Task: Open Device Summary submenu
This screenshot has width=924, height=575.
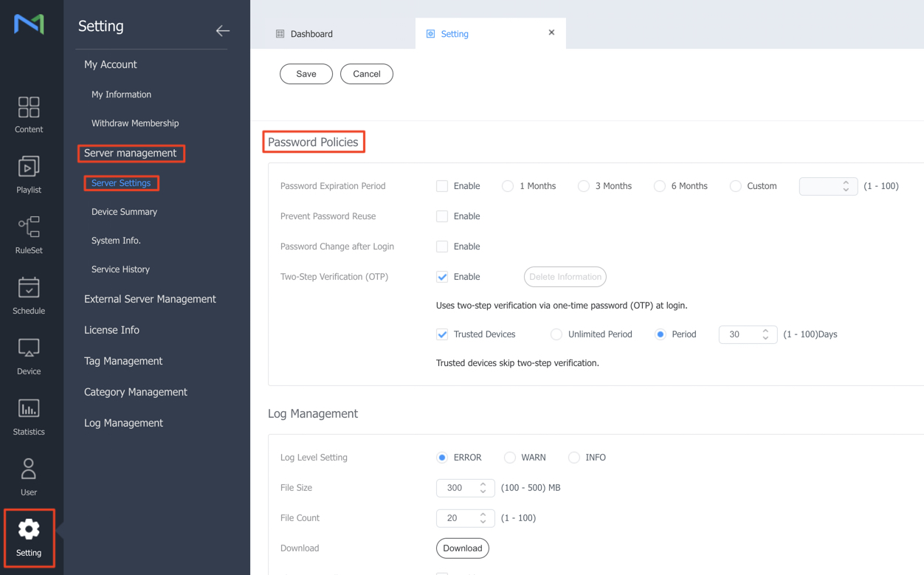Action: point(124,212)
